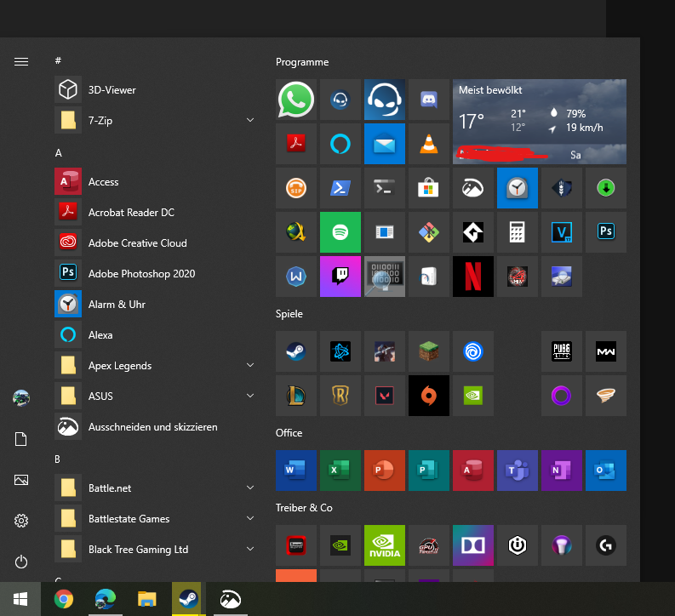The image size is (675, 616).
Task: Launch the PowerShell tile
Action: click(340, 188)
